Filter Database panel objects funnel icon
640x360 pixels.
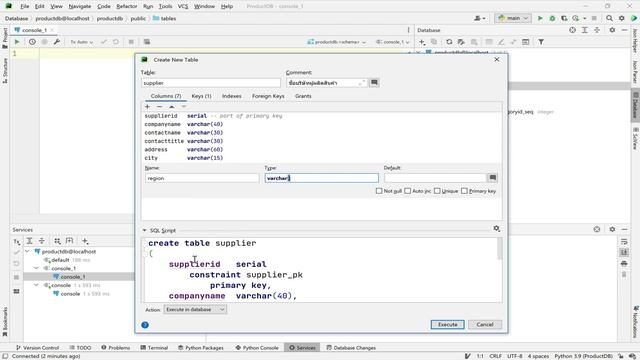(541, 42)
